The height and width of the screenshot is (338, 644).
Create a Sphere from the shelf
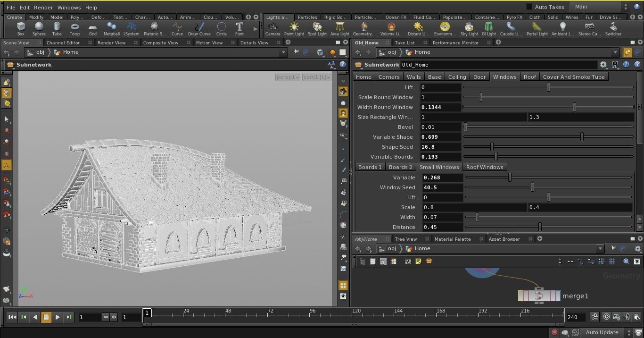point(39,29)
